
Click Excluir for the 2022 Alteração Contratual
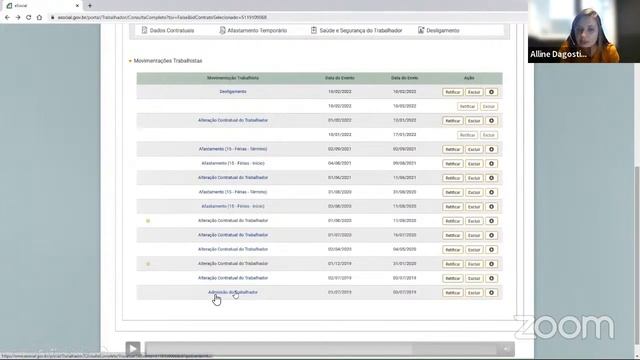click(x=474, y=121)
